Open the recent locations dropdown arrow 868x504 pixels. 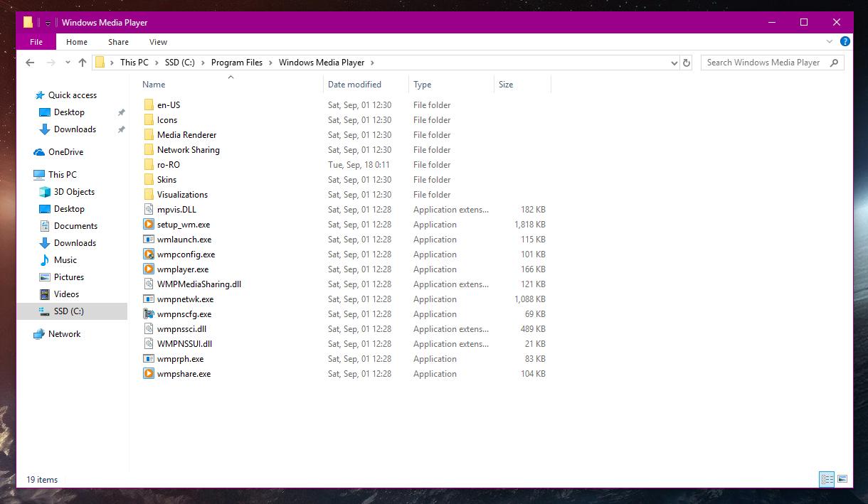(x=68, y=63)
